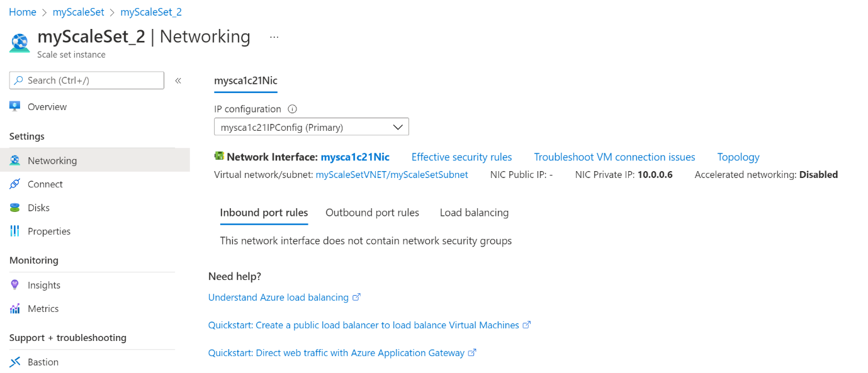The width and height of the screenshot is (868, 373).
Task: Click the Overview monitor icon in sidebar
Action: (x=15, y=107)
